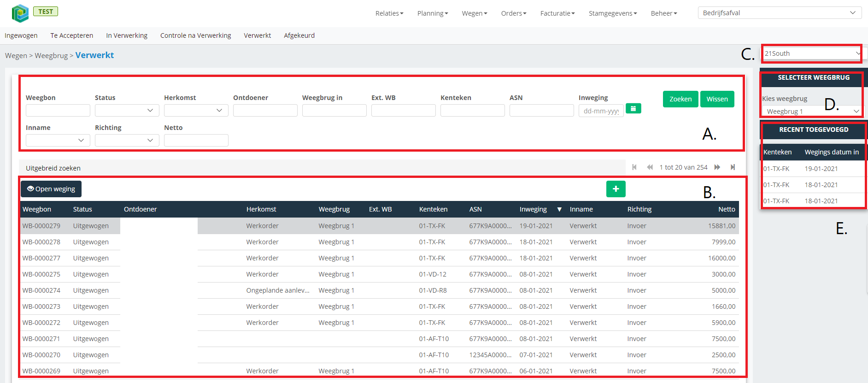Switch to the Ingewogen tab

pos(21,35)
